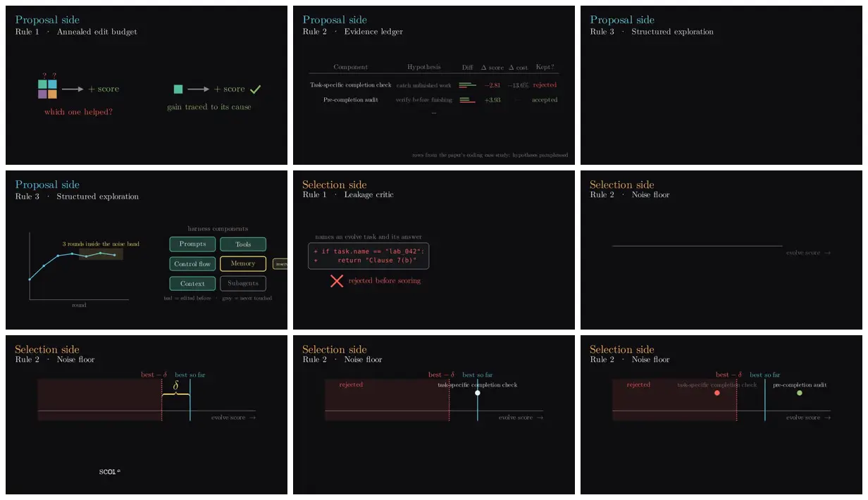Click the green checkmark after '+ score'

(255, 89)
